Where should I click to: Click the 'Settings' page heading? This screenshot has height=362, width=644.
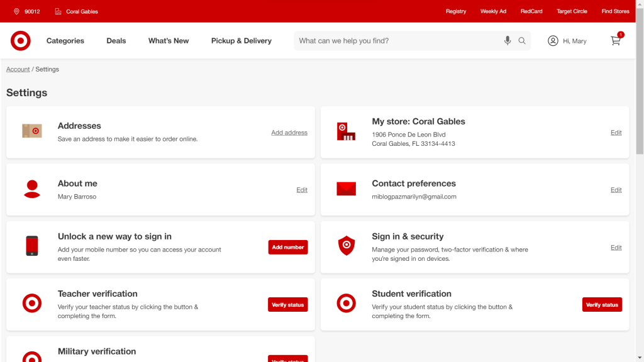tap(26, 93)
